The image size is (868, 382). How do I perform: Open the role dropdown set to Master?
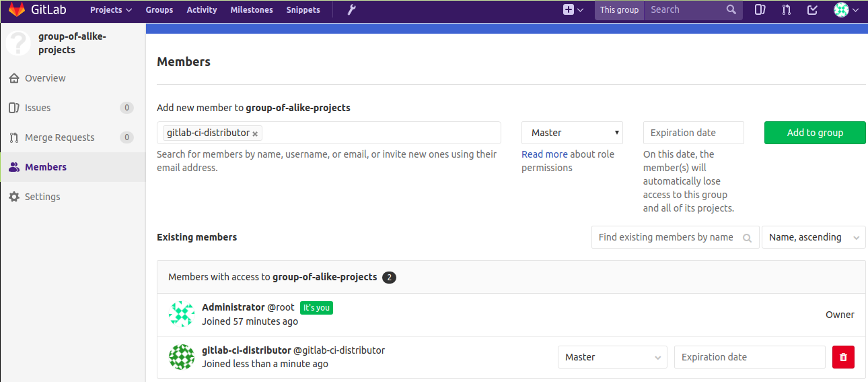(572, 133)
